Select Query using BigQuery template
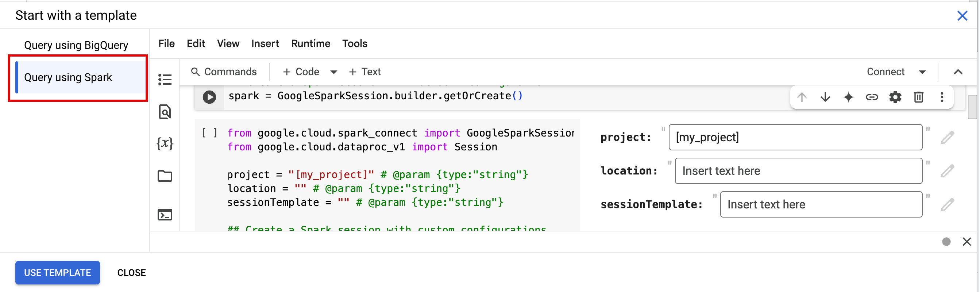 (76, 45)
